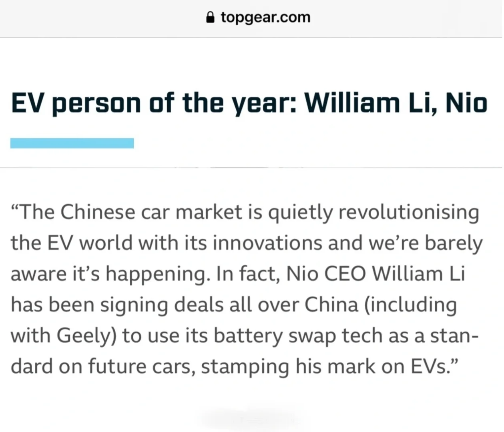The height and width of the screenshot is (432, 504).
Task: Tap the word Nio ending the headline
Action: point(466,103)
